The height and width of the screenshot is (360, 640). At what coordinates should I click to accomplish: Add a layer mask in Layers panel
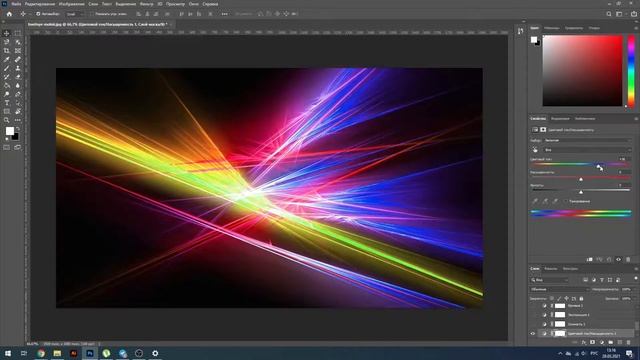point(593,342)
